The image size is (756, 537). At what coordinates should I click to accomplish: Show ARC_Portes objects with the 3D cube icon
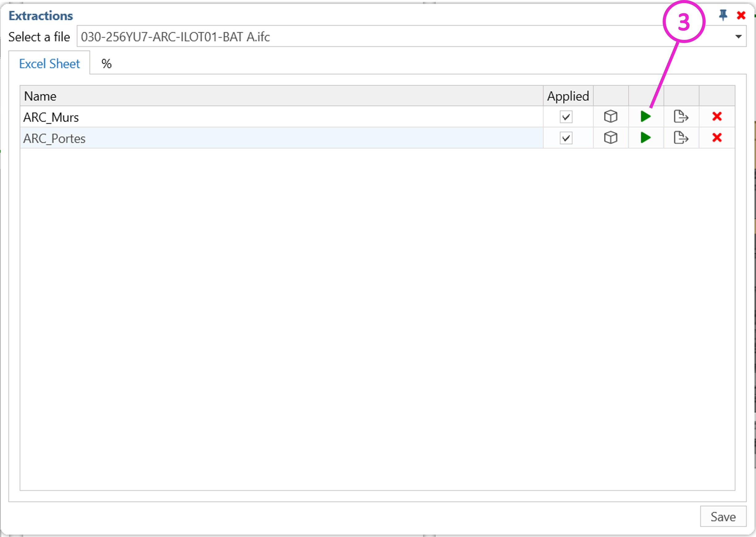(610, 138)
